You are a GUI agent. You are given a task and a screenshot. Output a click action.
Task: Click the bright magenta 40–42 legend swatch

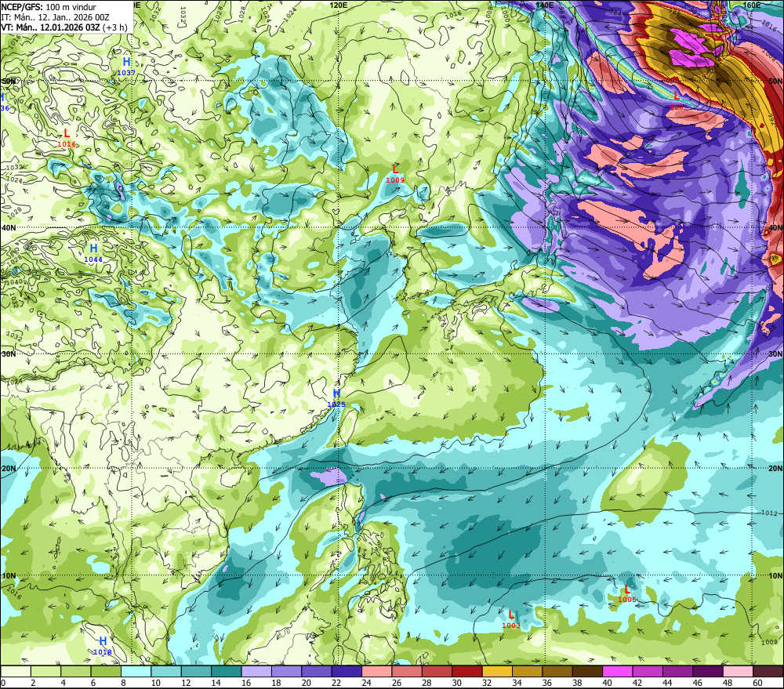click(x=618, y=671)
